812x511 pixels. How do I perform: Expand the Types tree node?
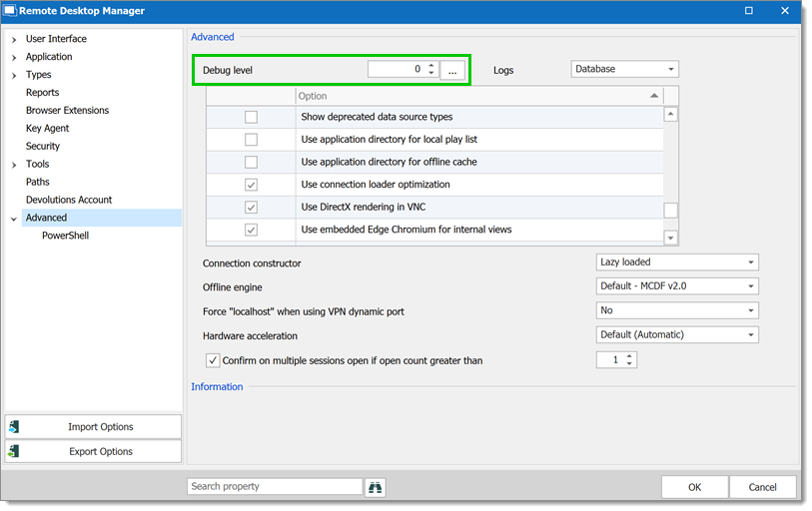click(x=14, y=76)
